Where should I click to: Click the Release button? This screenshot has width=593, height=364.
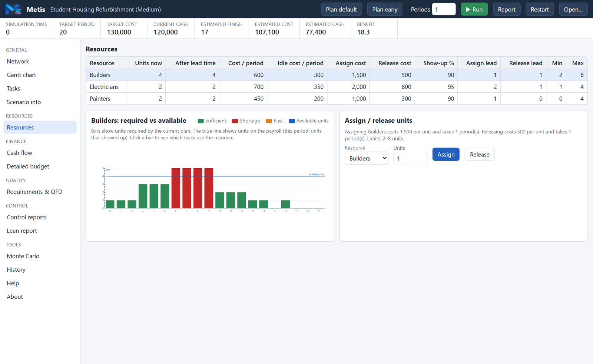pos(480,155)
